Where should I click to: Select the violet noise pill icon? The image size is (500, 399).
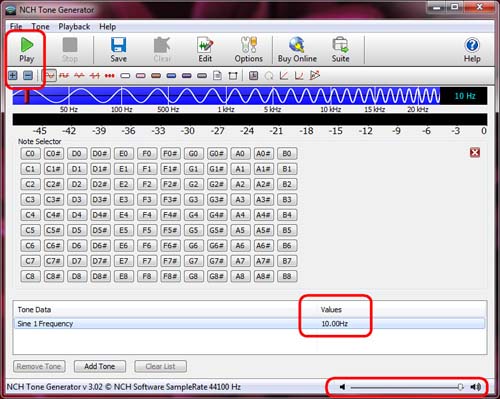point(187,76)
